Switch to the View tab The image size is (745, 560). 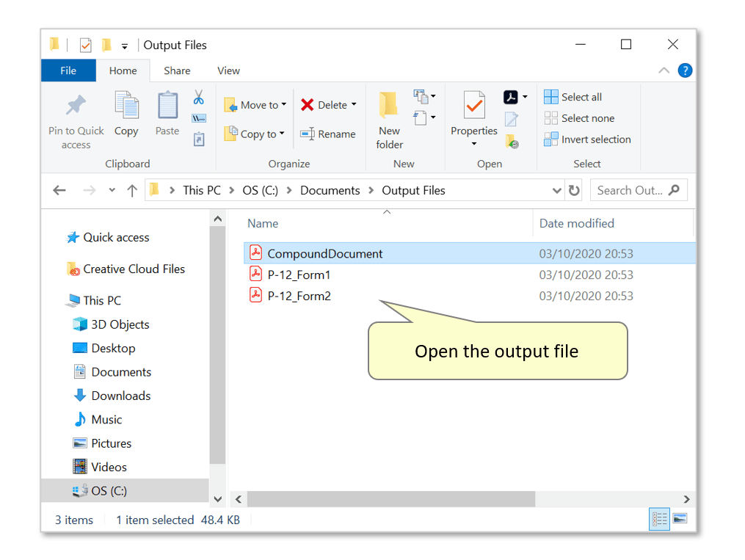tap(228, 70)
